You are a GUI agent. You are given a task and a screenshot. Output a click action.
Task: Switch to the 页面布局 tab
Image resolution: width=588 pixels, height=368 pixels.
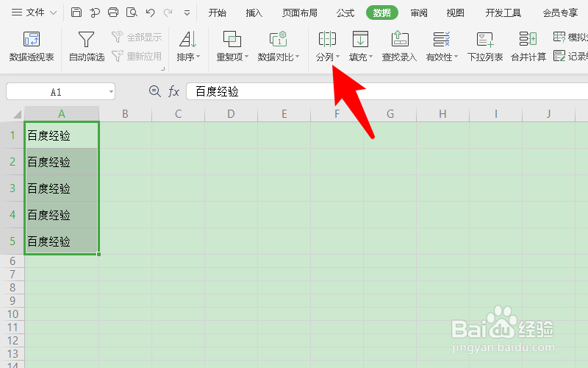coord(300,13)
